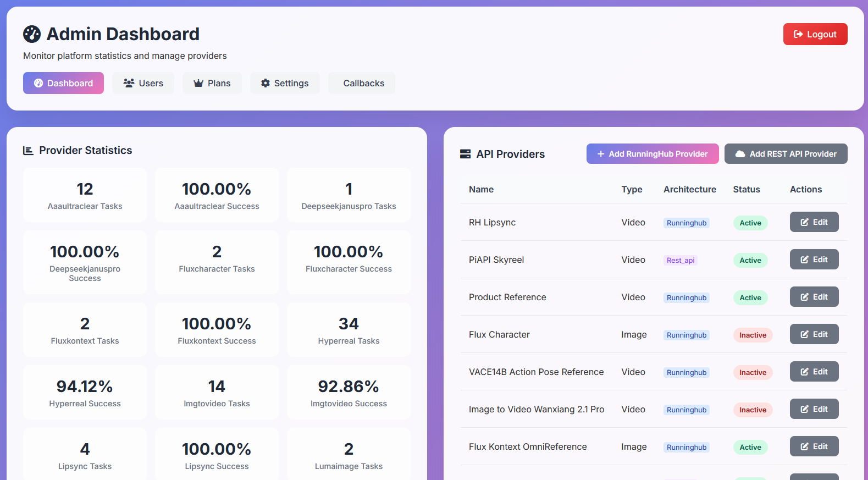Click the Active status badge for Product Reference
The image size is (868, 480).
point(750,298)
